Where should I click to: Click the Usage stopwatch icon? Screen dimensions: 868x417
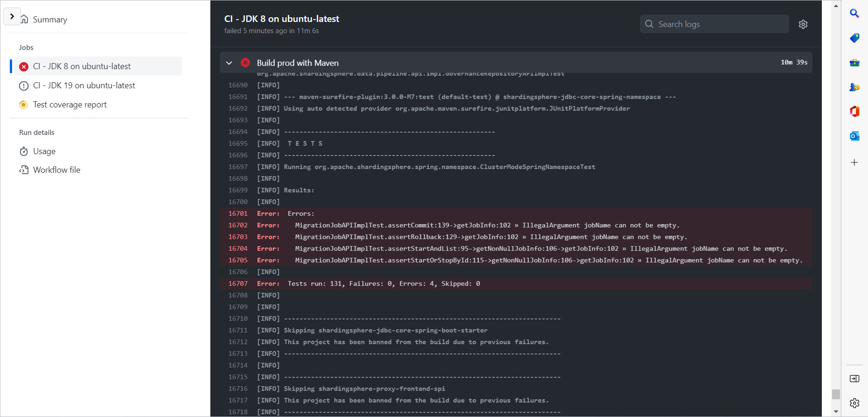(24, 151)
